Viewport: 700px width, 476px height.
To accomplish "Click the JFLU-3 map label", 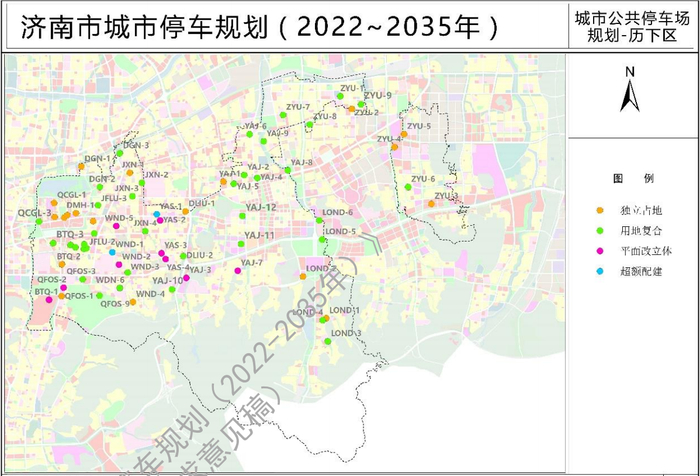I will 114,198.
